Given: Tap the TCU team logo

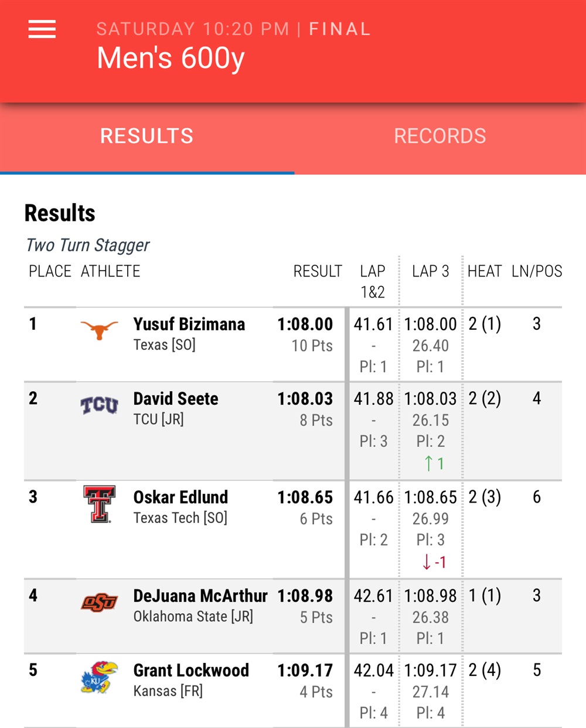Looking at the screenshot, I should pyautogui.click(x=99, y=405).
